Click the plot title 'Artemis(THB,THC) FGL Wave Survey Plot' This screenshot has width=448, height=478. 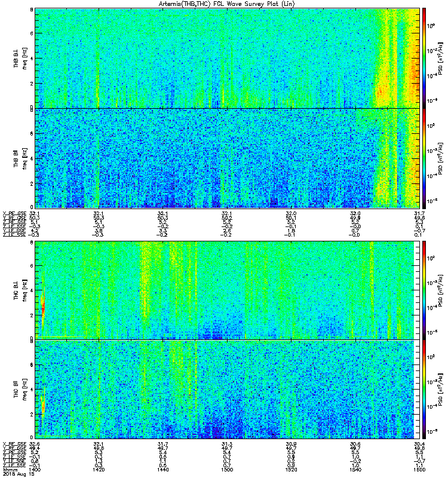(227, 4)
